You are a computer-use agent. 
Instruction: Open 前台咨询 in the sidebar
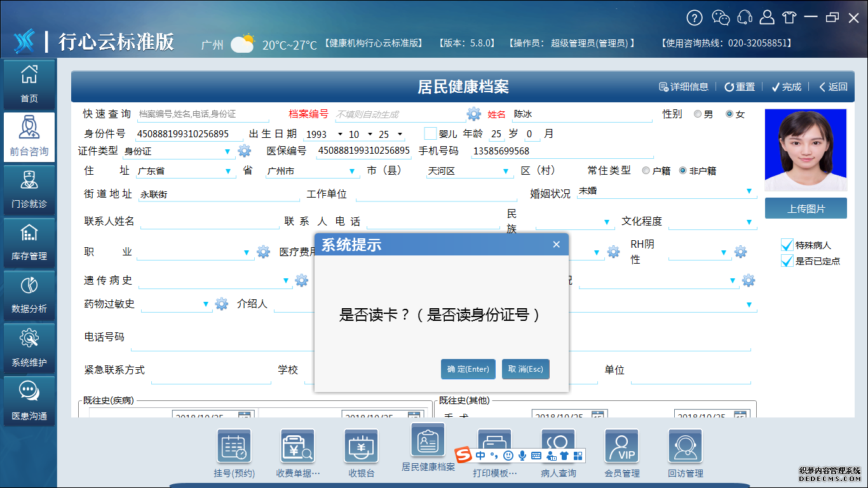29,137
